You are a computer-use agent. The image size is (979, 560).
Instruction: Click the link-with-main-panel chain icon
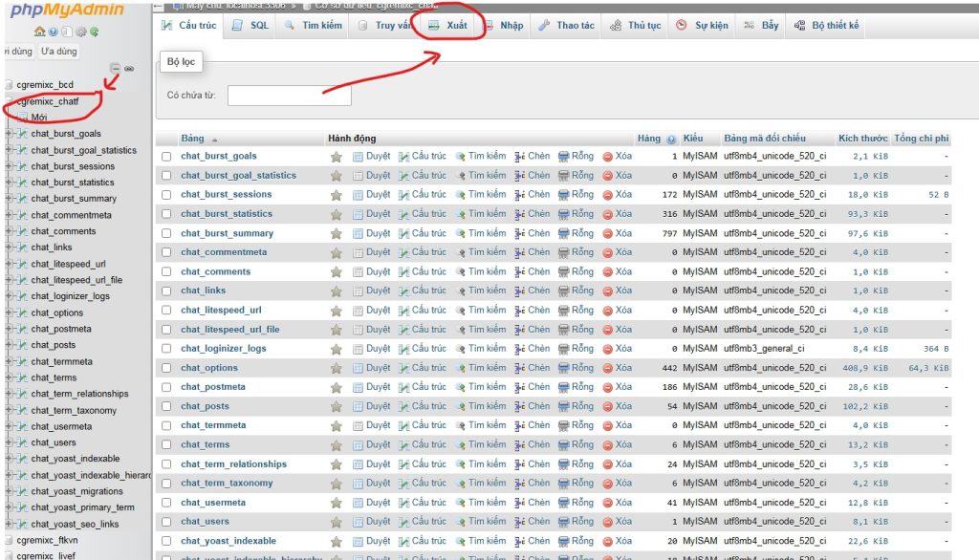point(129,69)
